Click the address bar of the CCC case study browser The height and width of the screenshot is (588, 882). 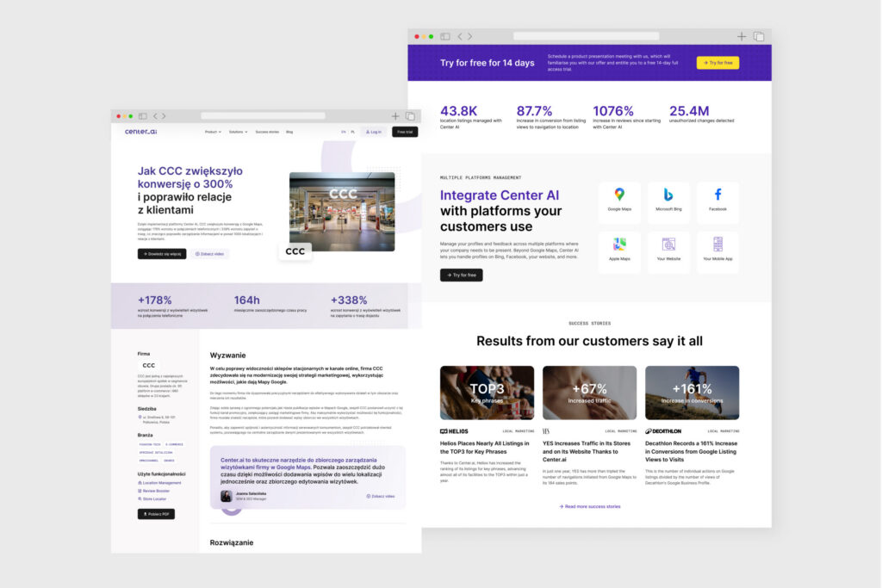pos(264,116)
